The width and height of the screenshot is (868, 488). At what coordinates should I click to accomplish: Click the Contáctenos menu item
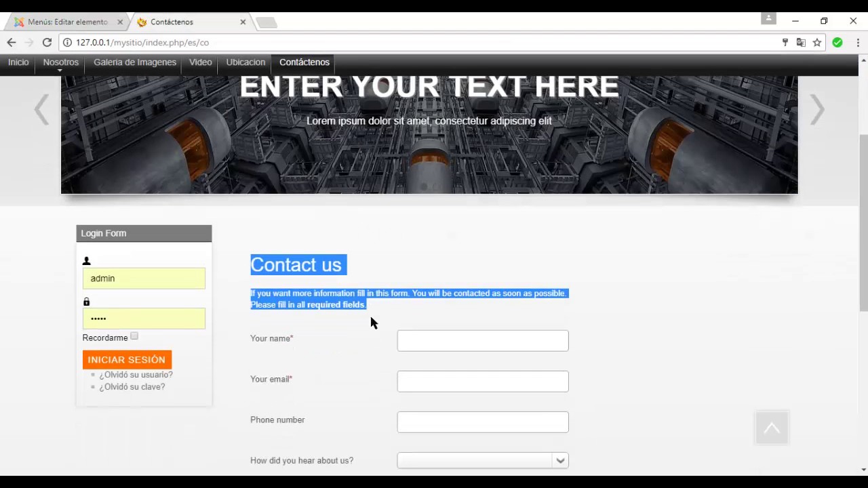coord(304,62)
